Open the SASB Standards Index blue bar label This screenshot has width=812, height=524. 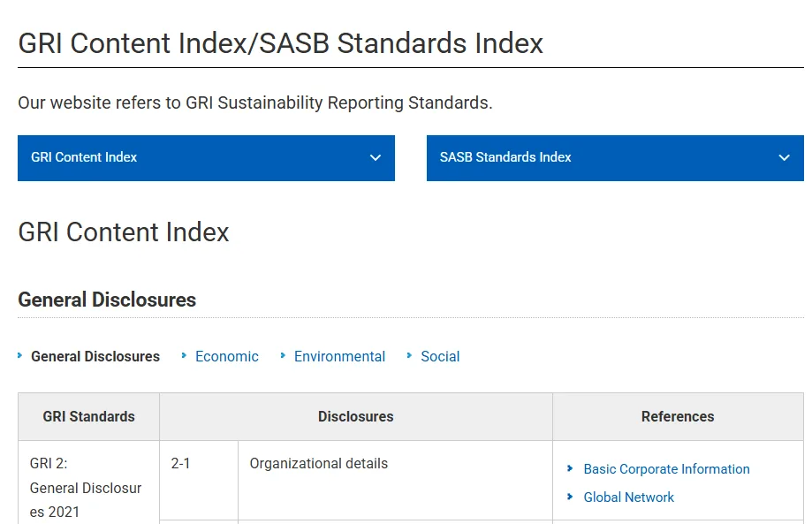505,157
